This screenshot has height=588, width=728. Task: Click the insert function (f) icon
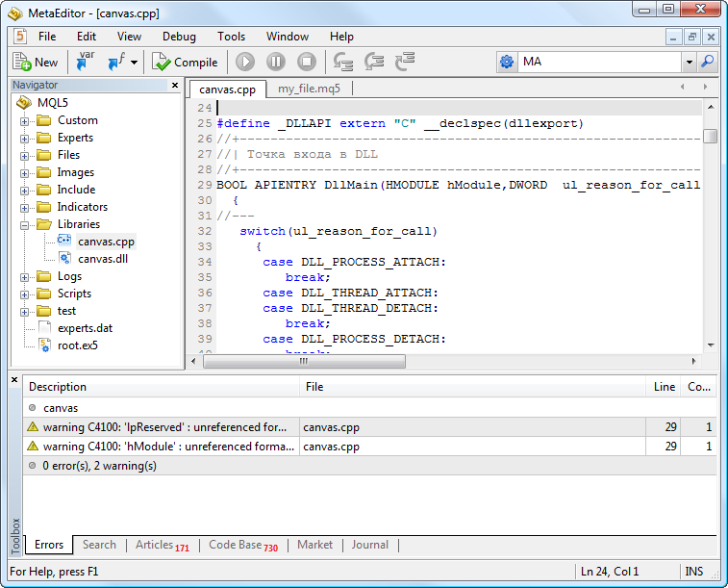(115, 62)
